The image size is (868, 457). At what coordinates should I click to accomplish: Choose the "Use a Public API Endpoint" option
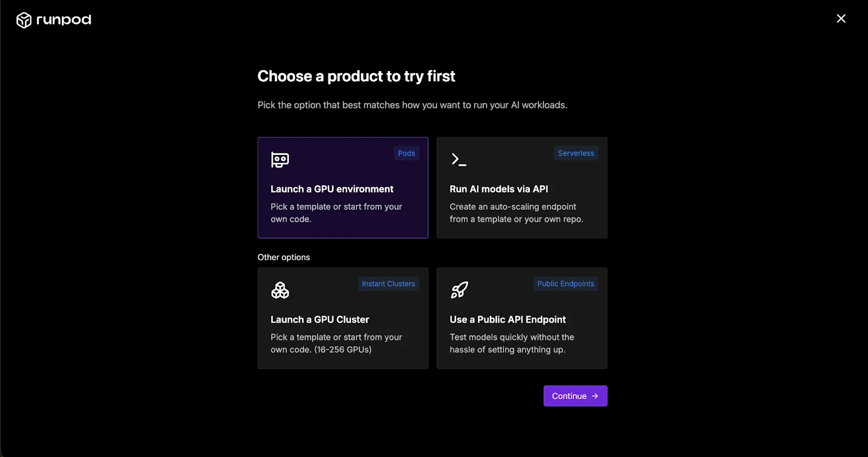(x=507, y=320)
